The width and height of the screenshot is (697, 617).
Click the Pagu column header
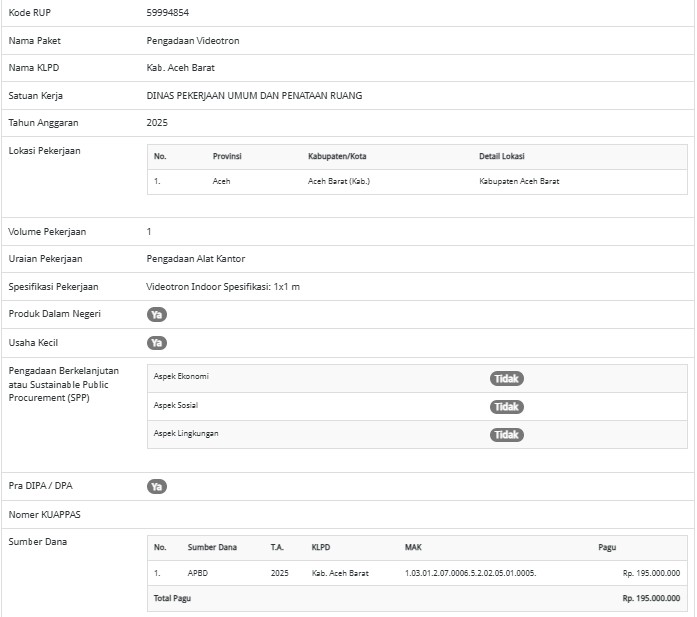point(607,547)
